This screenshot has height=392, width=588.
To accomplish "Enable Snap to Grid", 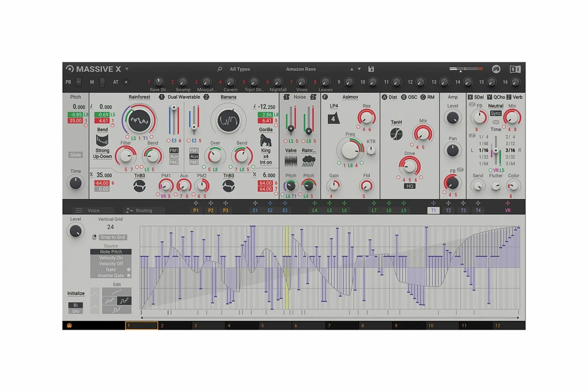I will (113, 237).
